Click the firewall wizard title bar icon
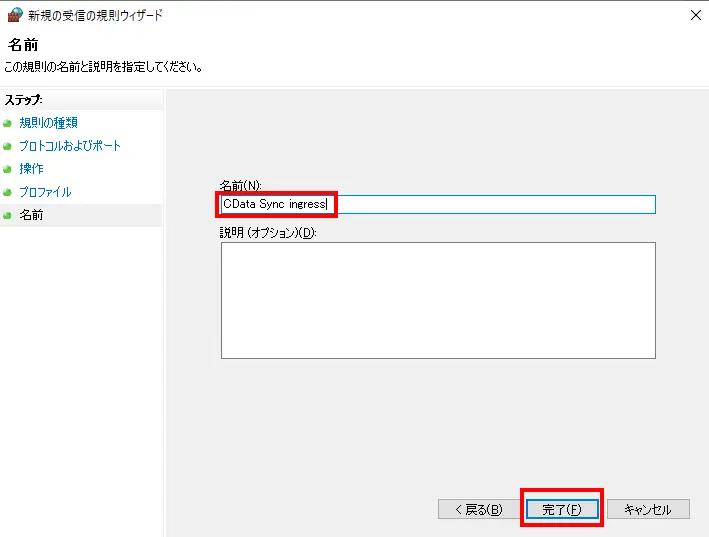Image resolution: width=709 pixels, height=537 pixels. 15,15
